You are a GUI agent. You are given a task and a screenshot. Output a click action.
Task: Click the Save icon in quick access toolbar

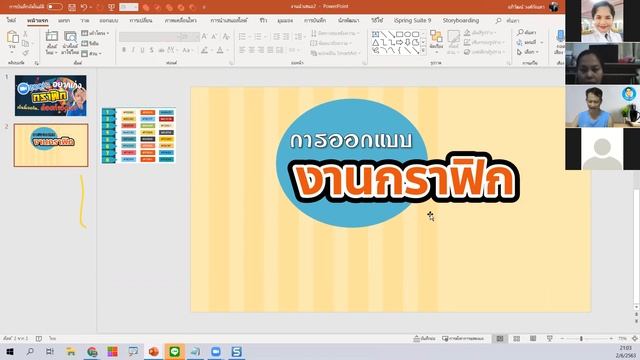click(x=72, y=7)
